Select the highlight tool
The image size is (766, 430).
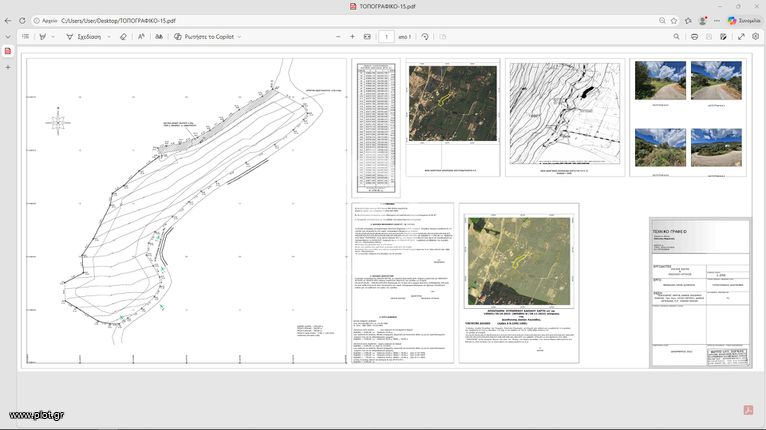(43, 37)
